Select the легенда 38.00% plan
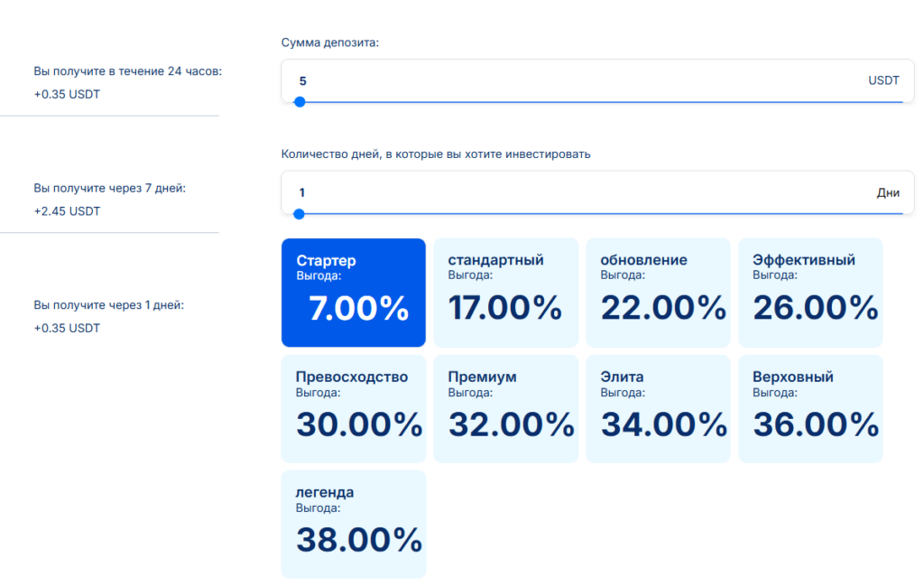Screen dimensions: 924x587 (x=353, y=524)
